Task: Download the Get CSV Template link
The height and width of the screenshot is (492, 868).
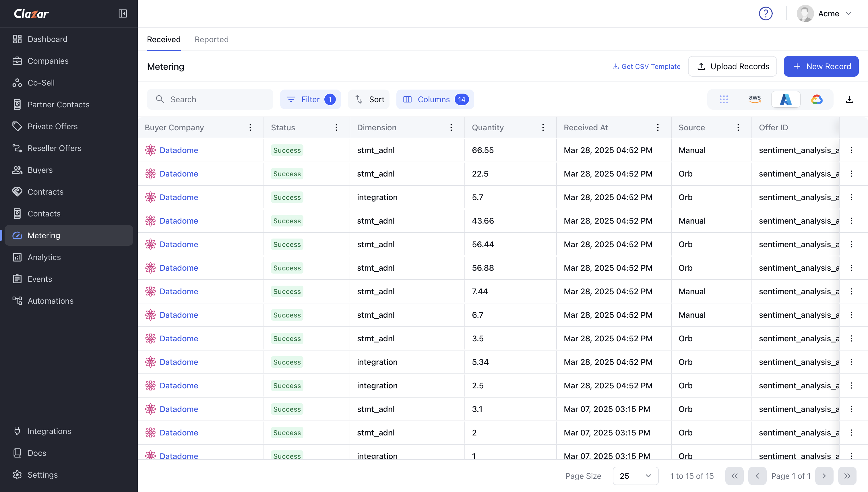Action: 646,67
